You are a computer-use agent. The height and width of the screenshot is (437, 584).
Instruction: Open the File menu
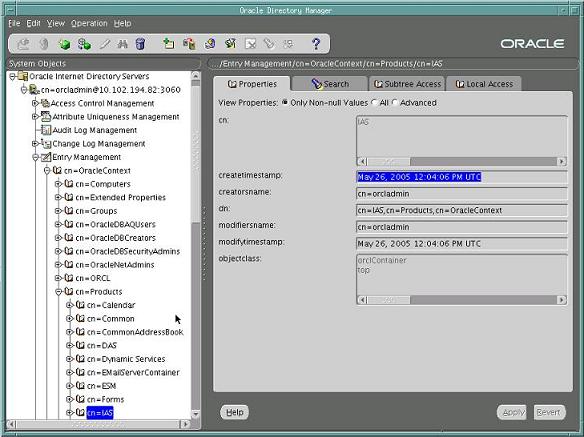[x=14, y=23]
